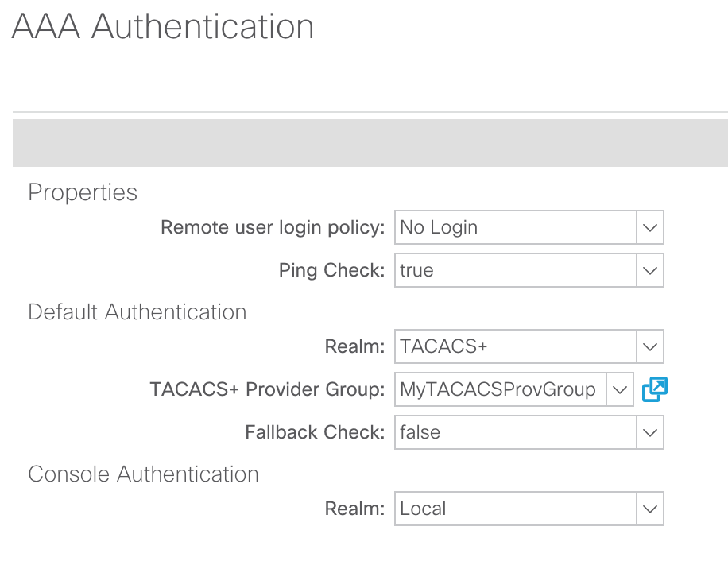
Task: Click the 'Remote user login policy:' label
Action: point(273,227)
